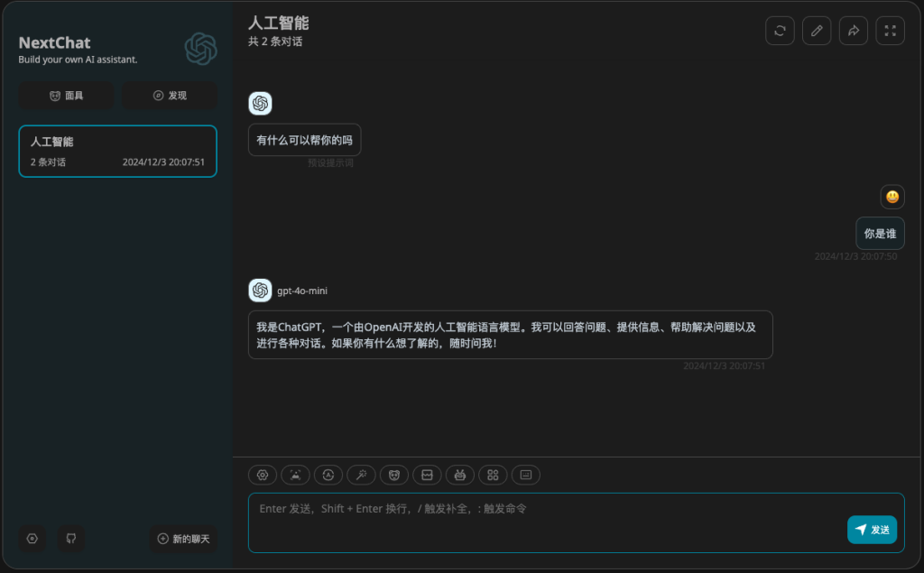924x573 pixels.
Task: Click the user message 你是谁
Action: (x=881, y=234)
